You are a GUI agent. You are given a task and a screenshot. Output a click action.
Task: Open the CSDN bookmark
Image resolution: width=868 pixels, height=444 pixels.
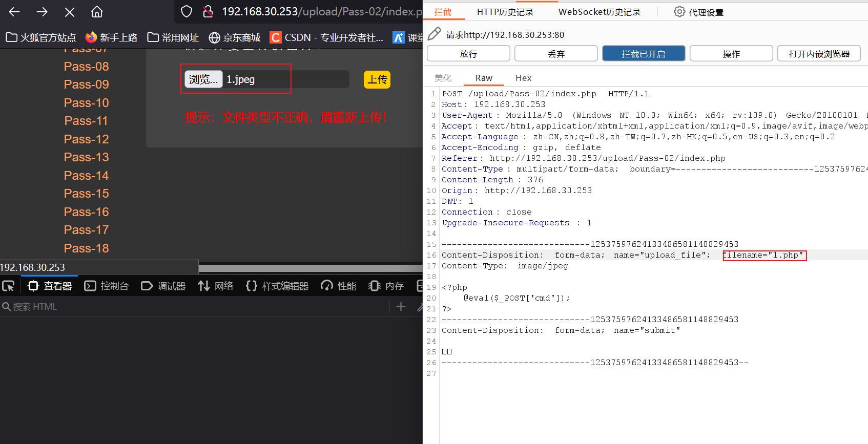pyautogui.click(x=327, y=37)
